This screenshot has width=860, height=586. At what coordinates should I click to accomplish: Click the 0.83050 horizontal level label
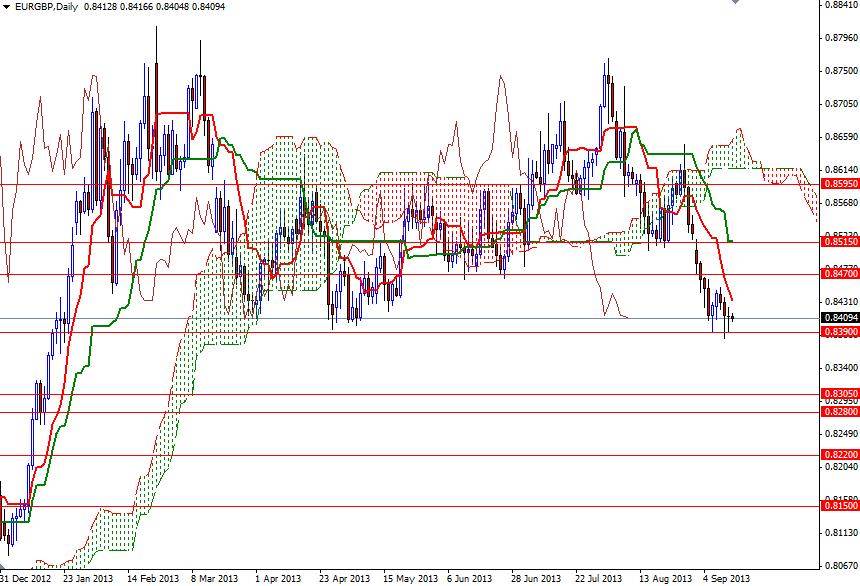click(x=840, y=394)
